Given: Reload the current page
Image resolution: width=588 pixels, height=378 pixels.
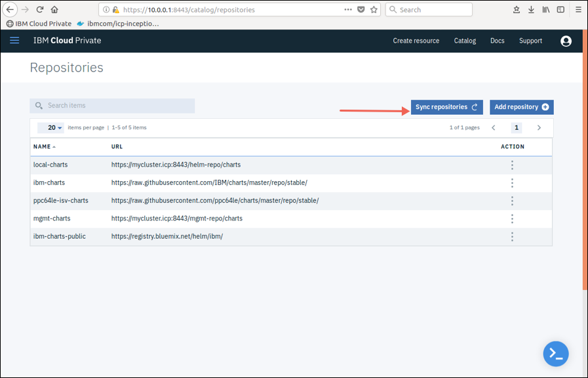Looking at the screenshot, I should tap(40, 9).
